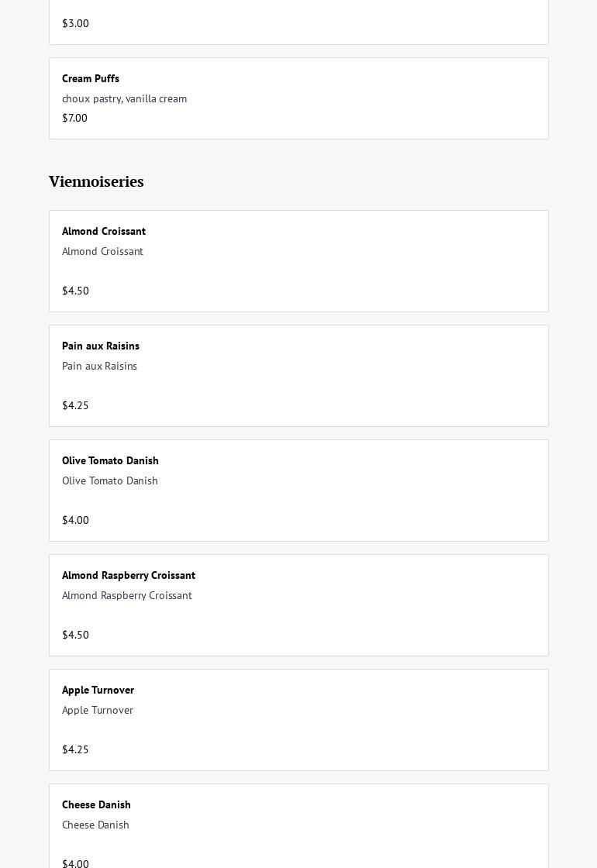Click the $3.00 price at the top
The image size is (597, 868).
(x=75, y=23)
